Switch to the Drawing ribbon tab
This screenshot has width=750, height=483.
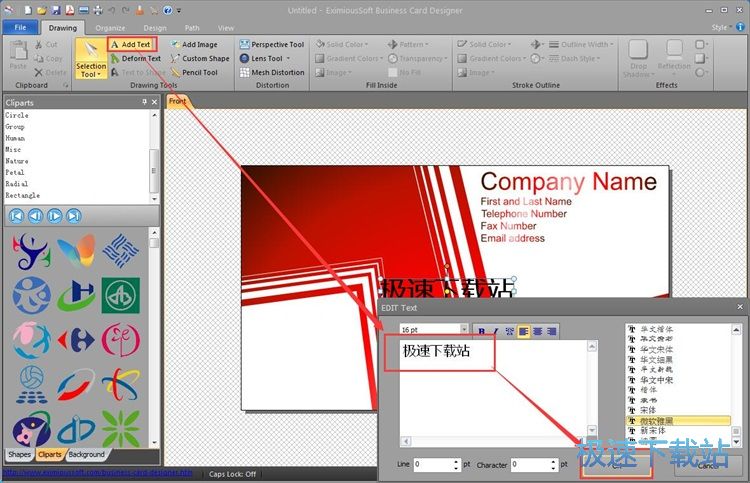click(x=63, y=28)
